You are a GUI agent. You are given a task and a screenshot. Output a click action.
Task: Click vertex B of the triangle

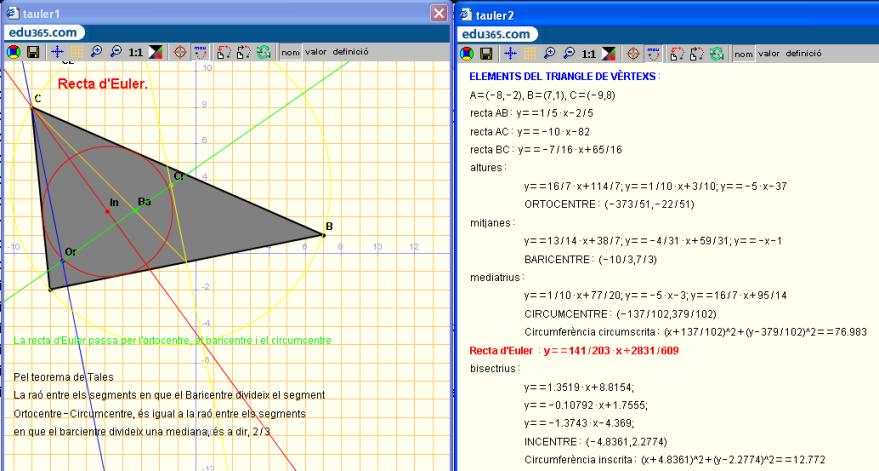tap(323, 235)
